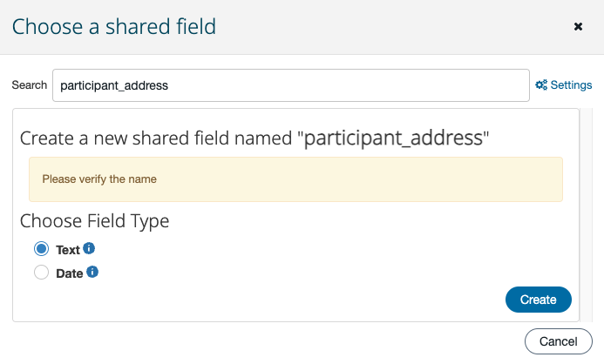
Task: Click the Choose a shared field title
Action: (x=114, y=26)
